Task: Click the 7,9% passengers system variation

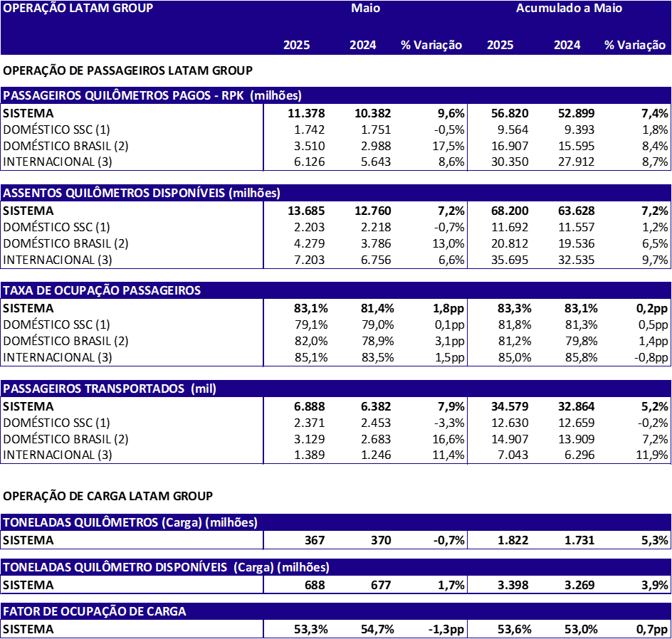Action: (x=451, y=407)
